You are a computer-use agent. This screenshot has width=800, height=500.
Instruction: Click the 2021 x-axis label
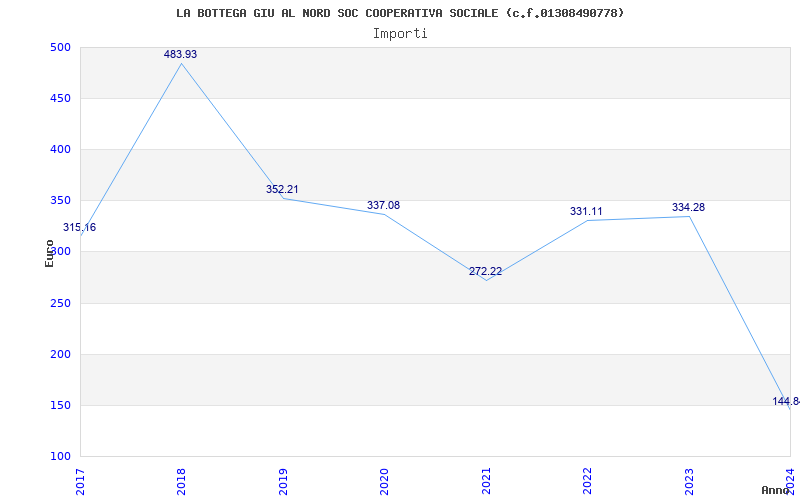click(486, 481)
